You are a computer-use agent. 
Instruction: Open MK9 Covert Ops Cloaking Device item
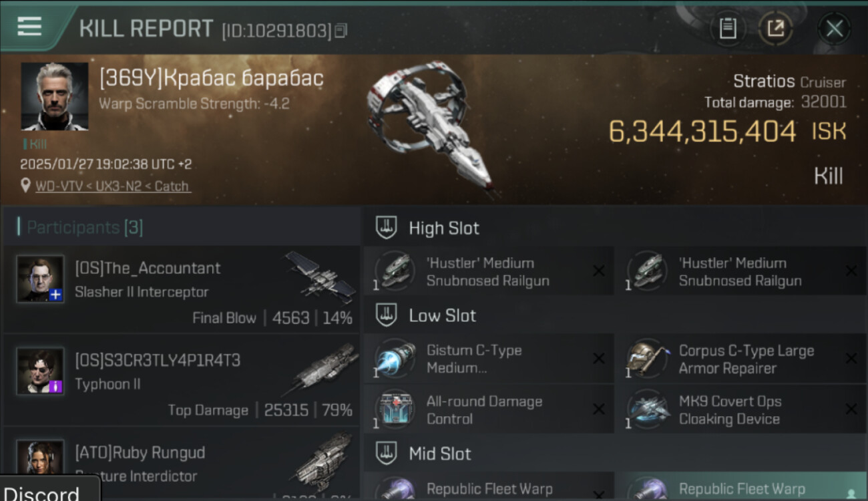point(740,409)
